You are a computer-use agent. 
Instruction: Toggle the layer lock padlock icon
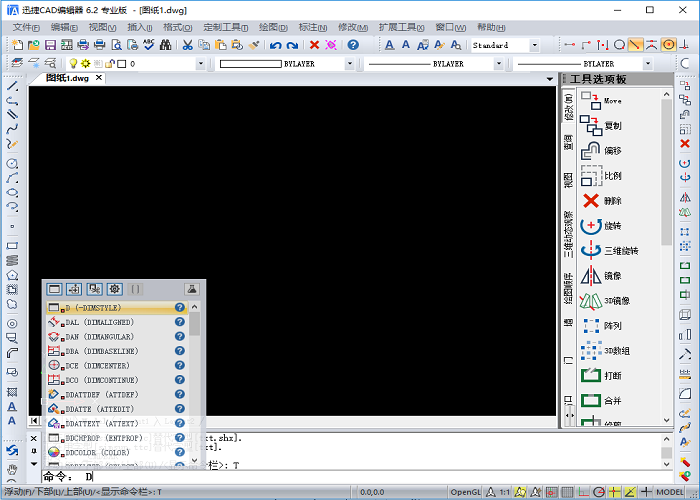(x=109, y=64)
